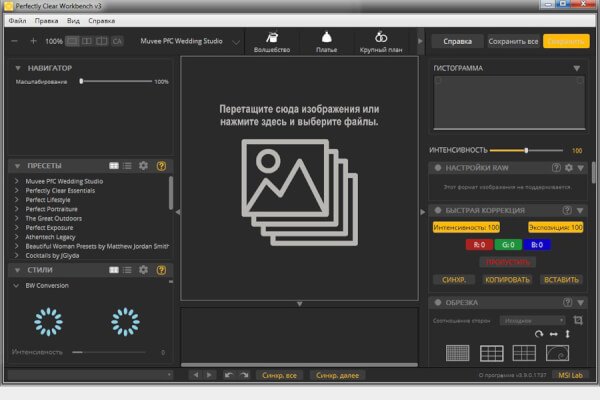The width and height of the screenshot is (600, 400).
Task: Open the Справка menu
Action: tap(101, 21)
